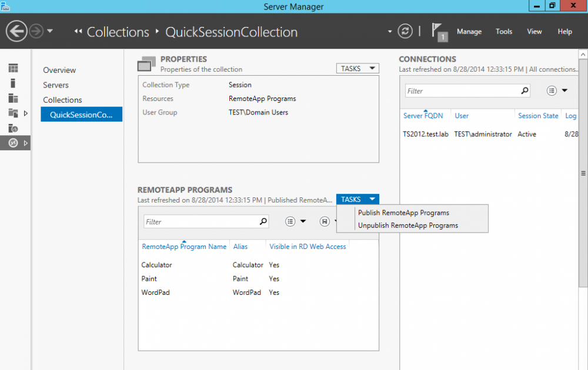The image size is (588, 370).
Task: Click the RemoteApp list view options icon
Action: 290,221
